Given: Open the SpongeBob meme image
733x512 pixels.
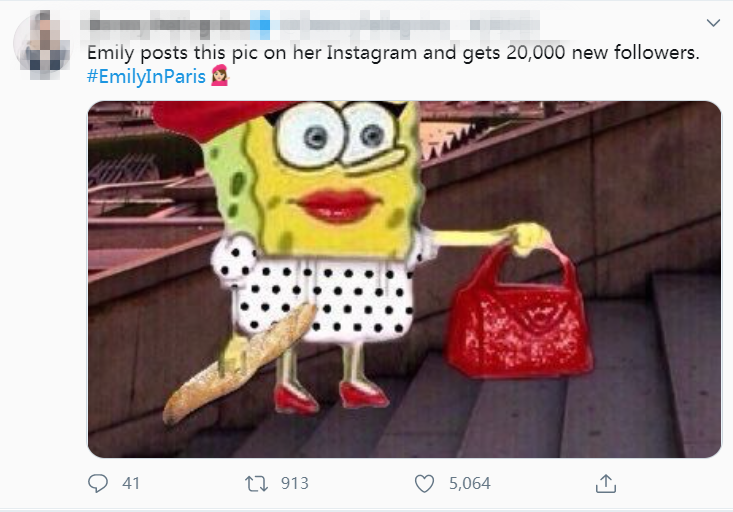Looking at the screenshot, I should (x=404, y=279).
